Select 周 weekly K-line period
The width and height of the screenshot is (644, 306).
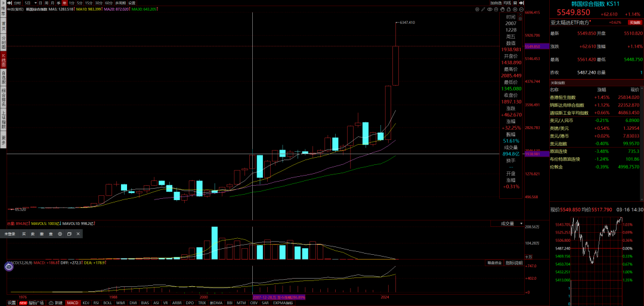coord(47,3)
